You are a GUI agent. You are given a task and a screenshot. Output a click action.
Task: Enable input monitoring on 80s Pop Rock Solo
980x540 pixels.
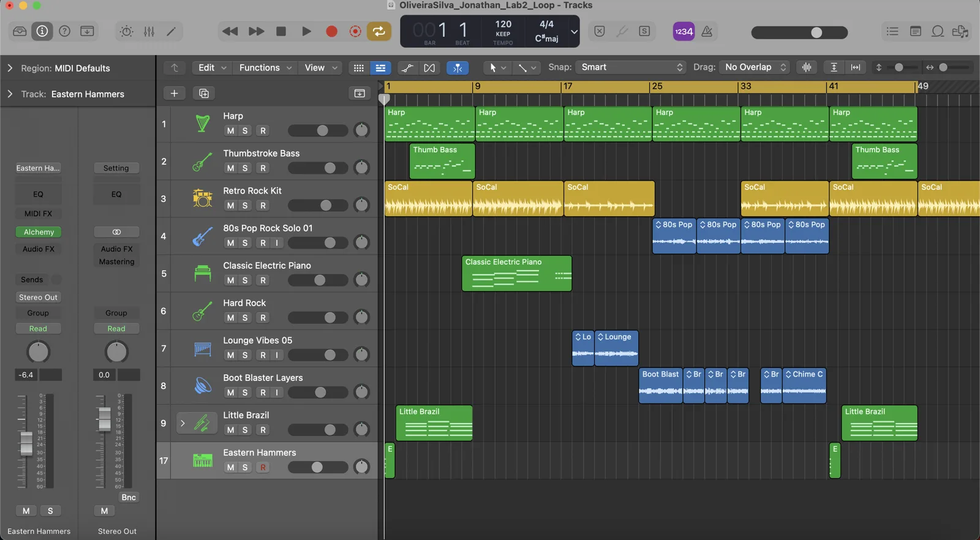(277, 242)
